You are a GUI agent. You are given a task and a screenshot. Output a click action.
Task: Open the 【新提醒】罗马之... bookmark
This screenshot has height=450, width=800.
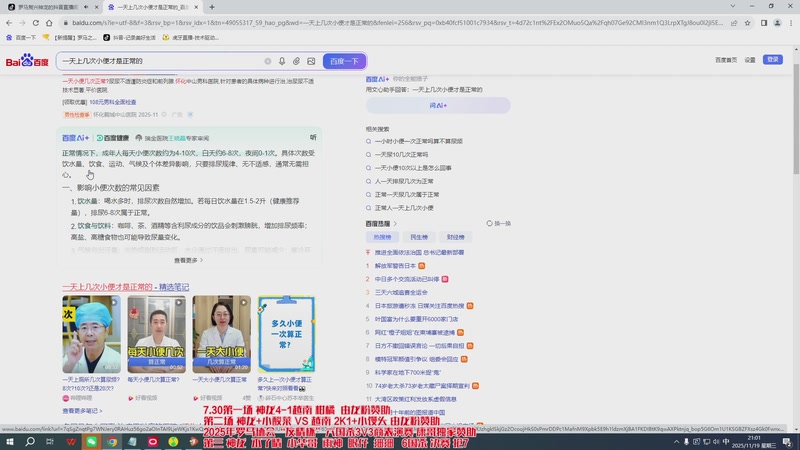pyautogui.click(x=69, y=37)
